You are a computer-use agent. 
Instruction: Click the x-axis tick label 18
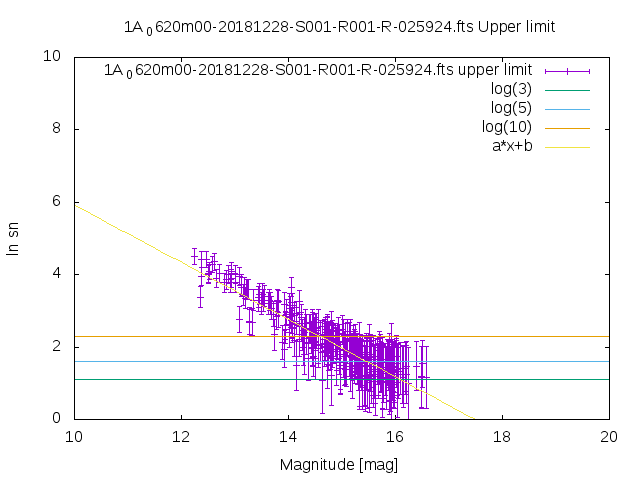click(x=502, y=437)
